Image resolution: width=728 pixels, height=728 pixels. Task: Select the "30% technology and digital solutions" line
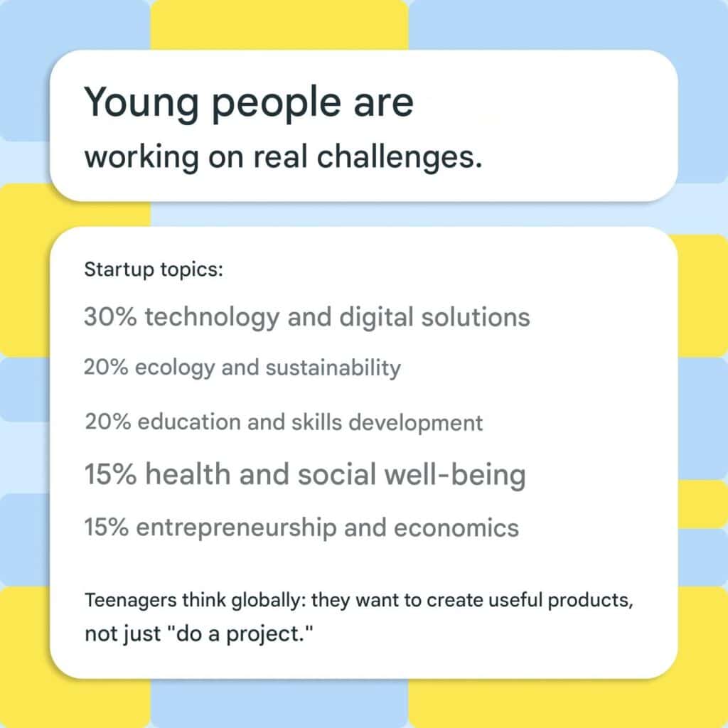point(306,316)
